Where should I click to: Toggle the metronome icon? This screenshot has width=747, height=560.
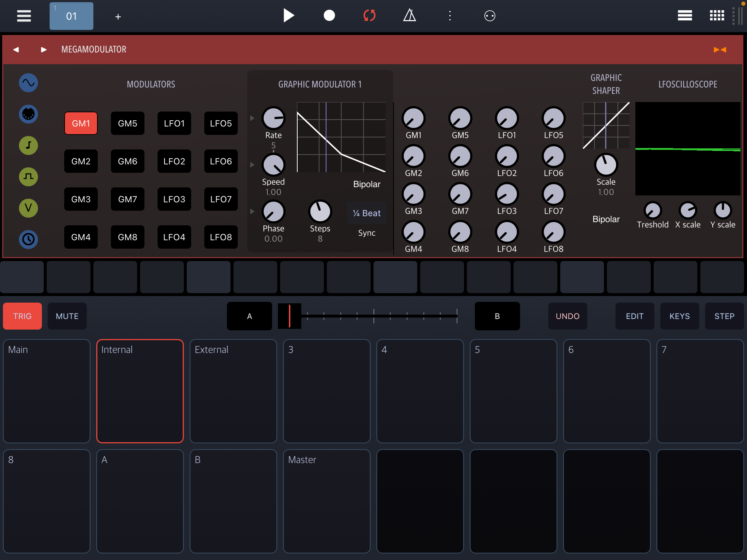tap(409, 16)
